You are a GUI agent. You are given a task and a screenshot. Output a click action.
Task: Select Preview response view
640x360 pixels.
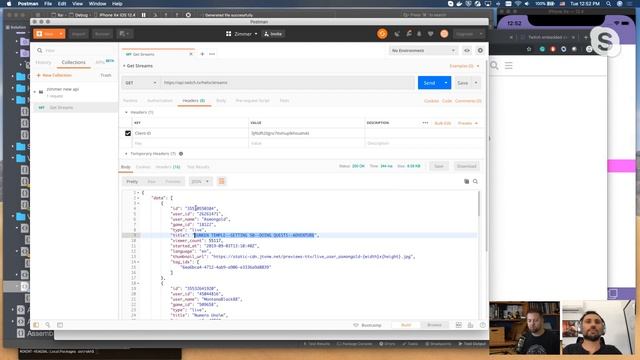[173, 181]
